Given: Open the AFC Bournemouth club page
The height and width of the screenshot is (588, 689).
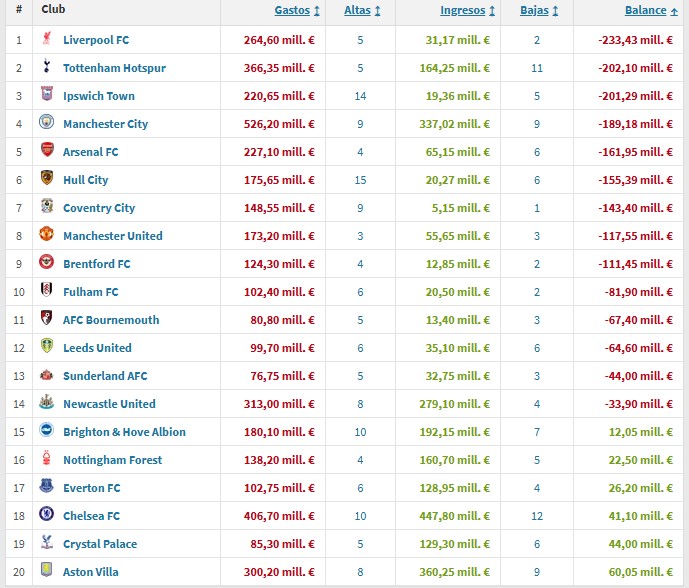Looking at the screenshot, I should point(111,320).
